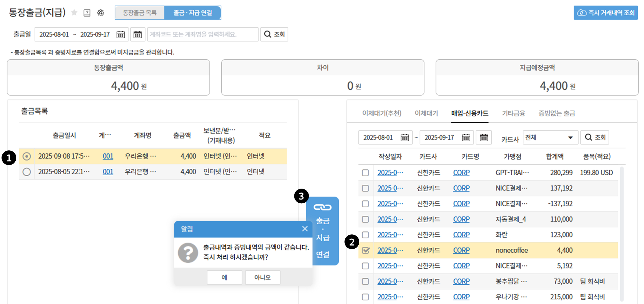Switch to 통장출금 목록 view

140,13
